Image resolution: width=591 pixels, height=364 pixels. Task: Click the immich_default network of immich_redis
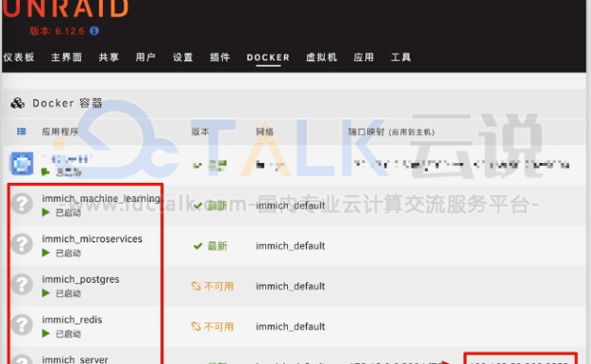pyautogui.click(x=290, y=326)
